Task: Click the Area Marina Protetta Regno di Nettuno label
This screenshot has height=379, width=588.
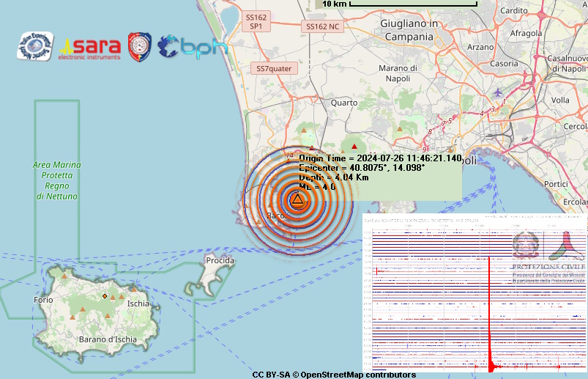Action: (57, 180)
